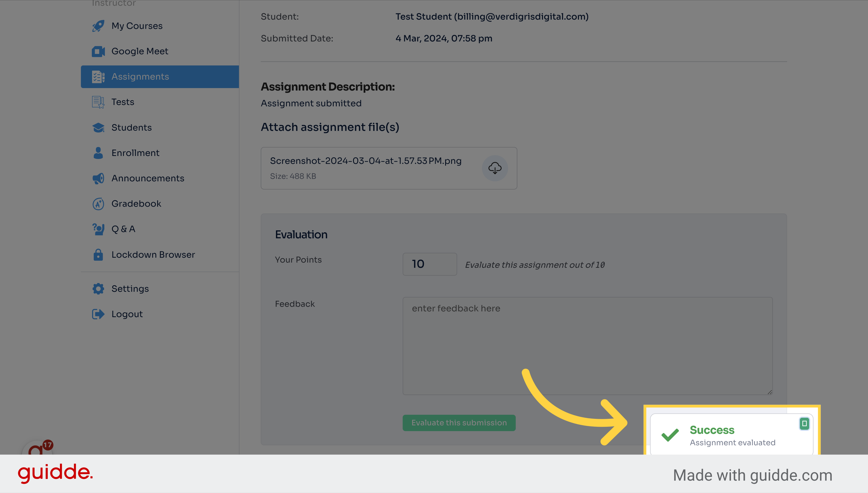Click the Settings gear icon
Screen dimensions: 868x493
coord(98,289)
